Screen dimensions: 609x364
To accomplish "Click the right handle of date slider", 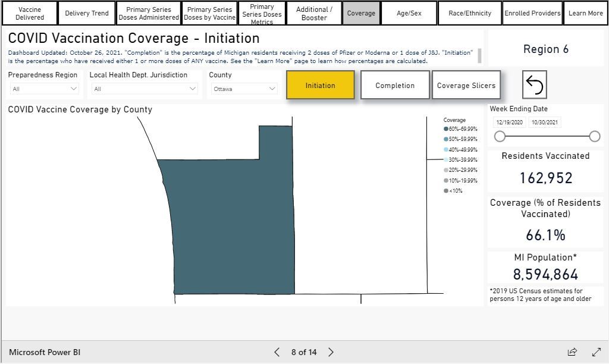I will pyautogui.click(x=594, y=136).
